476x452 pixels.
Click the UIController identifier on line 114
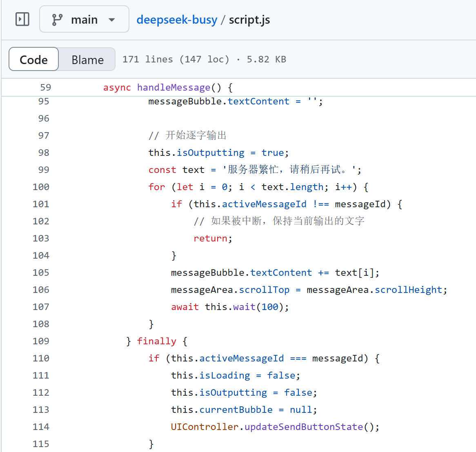[205, 427]
